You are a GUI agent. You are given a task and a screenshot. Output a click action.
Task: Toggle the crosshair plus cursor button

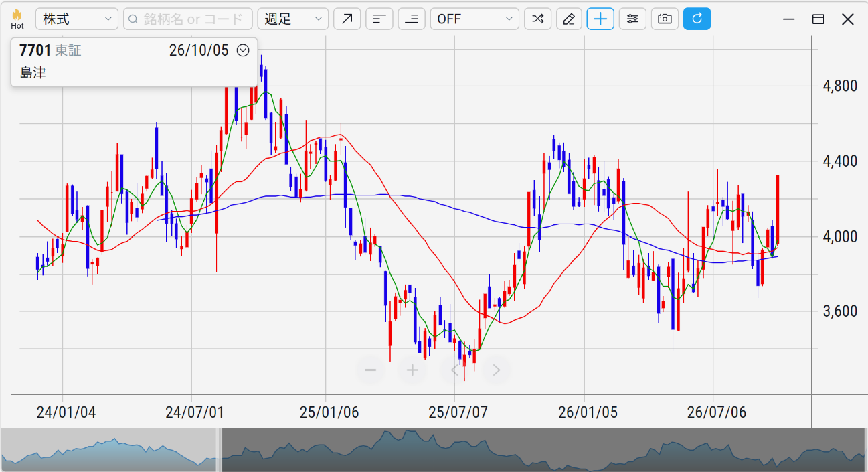pos(600,19)
